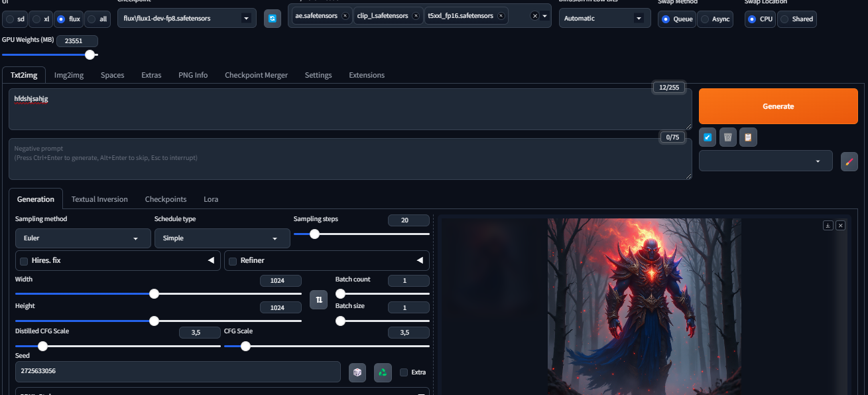Tick the Extra seed checkbox
868x395 pixels.
point(404,372)
